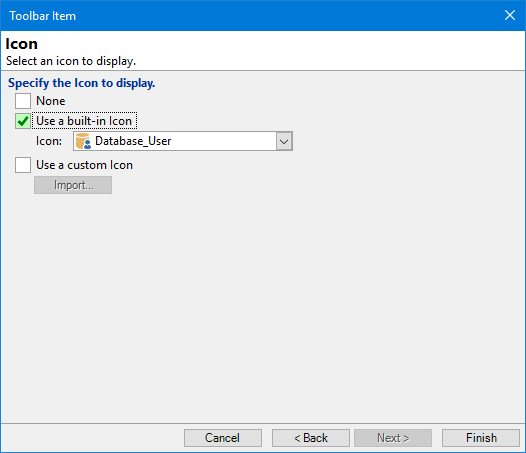Click the Icon page heading
Screen dimensions: 526x453
click(x=21, y=44)
